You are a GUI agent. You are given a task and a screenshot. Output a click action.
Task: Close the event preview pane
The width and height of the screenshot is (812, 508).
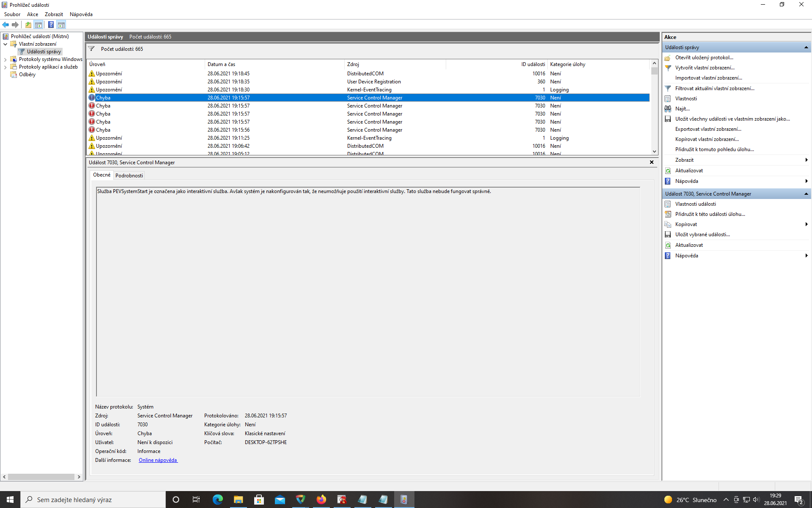tap(652, 162)
